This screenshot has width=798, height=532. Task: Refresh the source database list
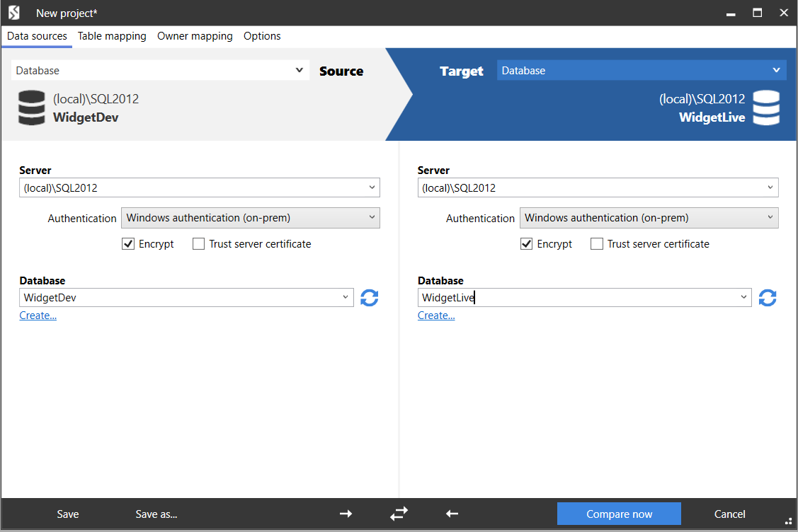pos(369,298)
